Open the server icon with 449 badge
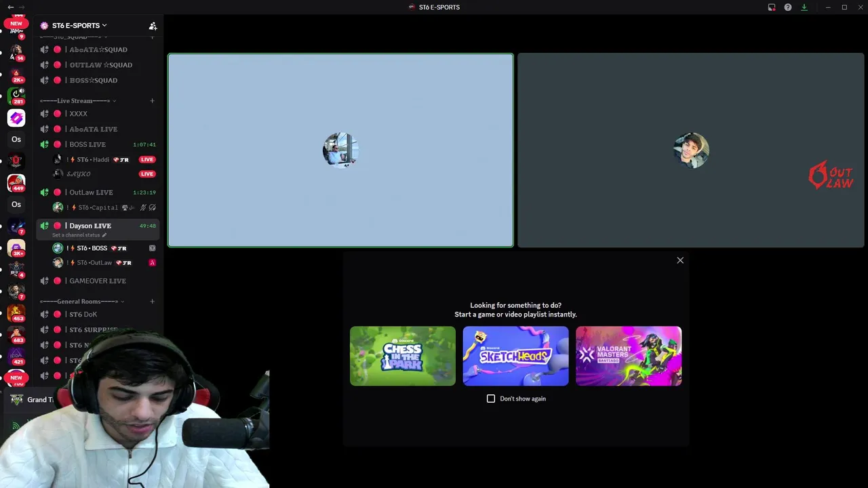 coord(16,182)
